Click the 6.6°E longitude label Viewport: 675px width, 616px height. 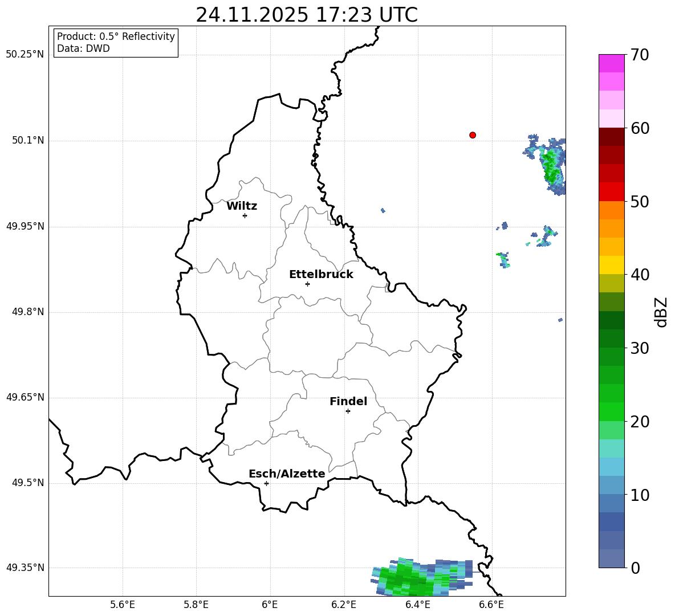point(491,605)
